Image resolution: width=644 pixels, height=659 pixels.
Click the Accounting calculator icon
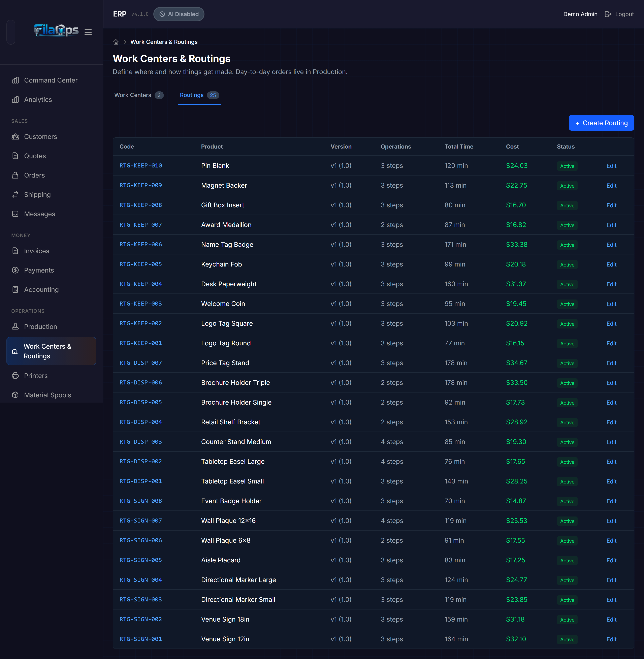15,290
